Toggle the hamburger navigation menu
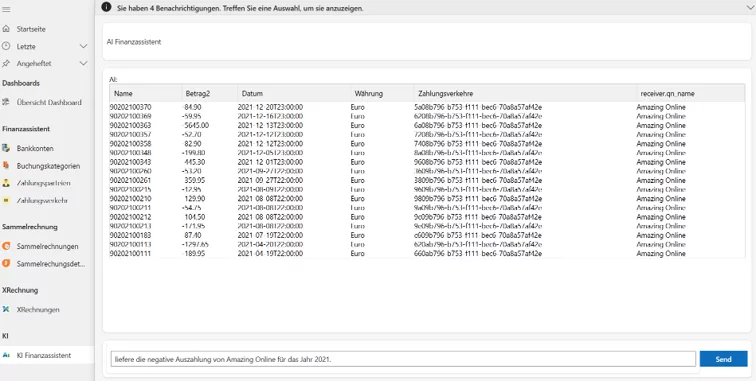The height and width of the screenshot is (381, 756). pos(6,9)
